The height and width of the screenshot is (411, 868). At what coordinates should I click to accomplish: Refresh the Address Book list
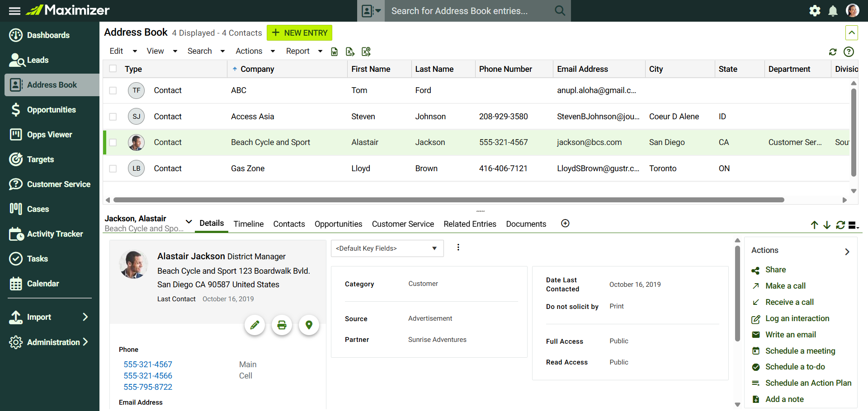click(833, 52)
